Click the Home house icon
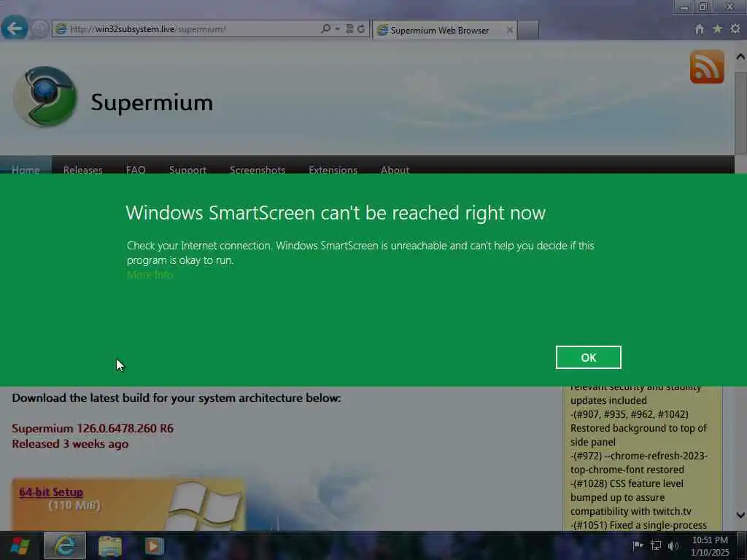This screenshot has height=560, width=747. [700, 29]
